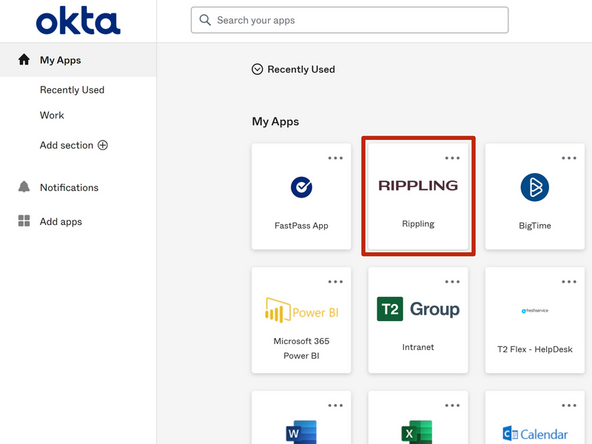Open T2 Group Intranet logo
The image size is (592, 444).
point(418,309)
